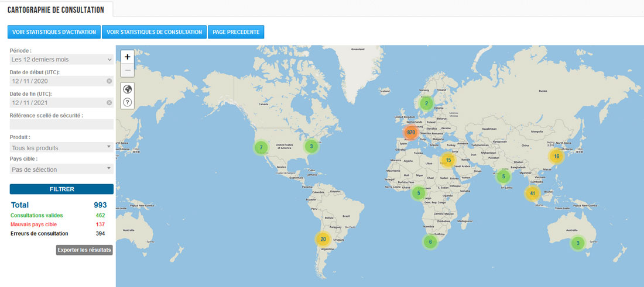Open Voir statistiques d'activation
This screenshot has height=287, width=644.
(x=54, y=32)
